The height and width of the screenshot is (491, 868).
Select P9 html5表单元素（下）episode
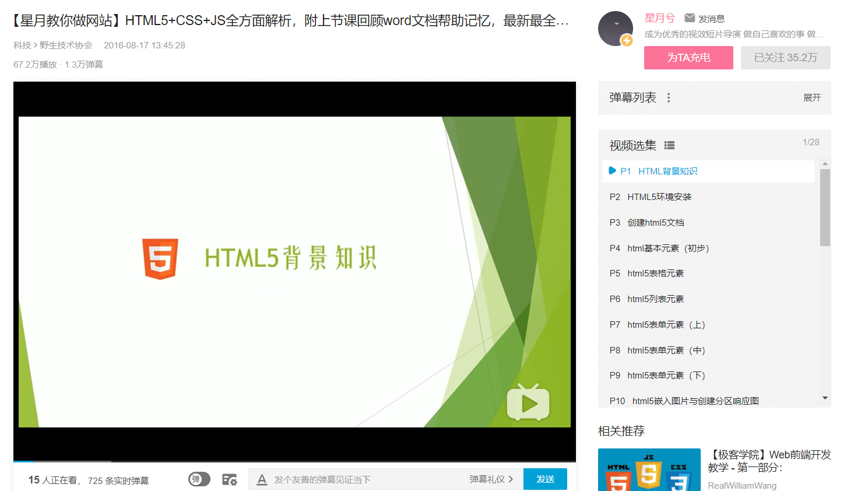(708, 376)
